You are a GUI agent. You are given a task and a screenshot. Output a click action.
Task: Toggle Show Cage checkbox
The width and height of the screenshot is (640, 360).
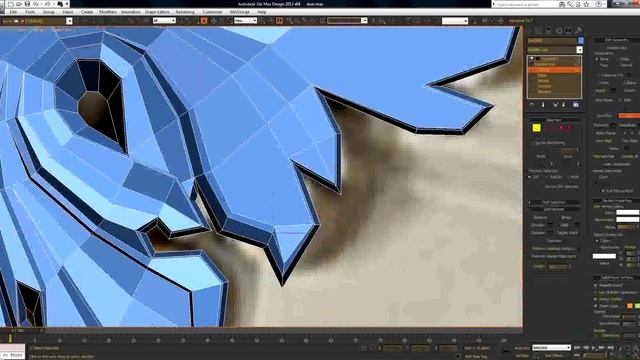(x=596, y=306)
